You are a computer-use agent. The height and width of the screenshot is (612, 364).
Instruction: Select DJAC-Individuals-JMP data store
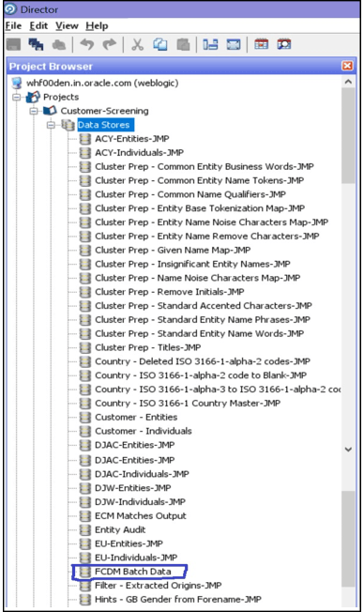coord(142,474)
